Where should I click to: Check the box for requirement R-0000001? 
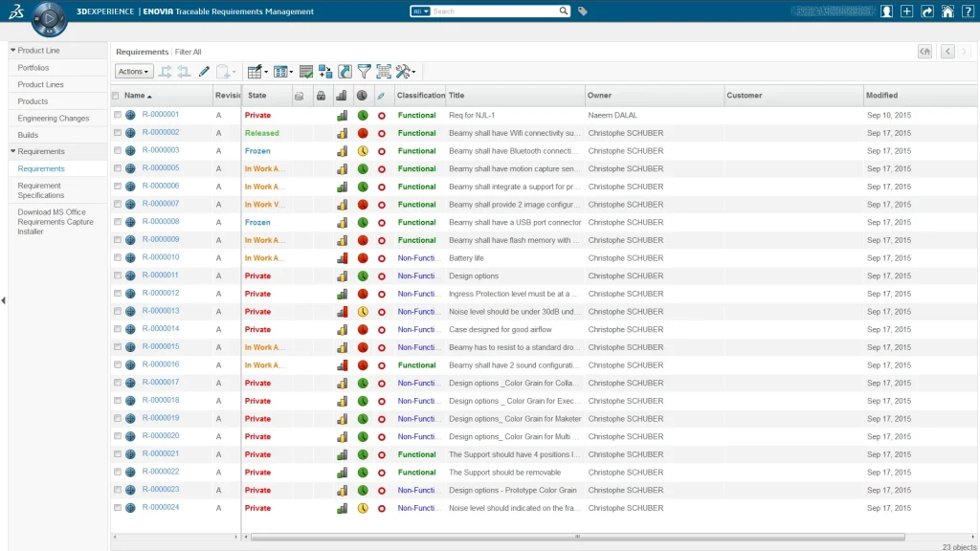click(118, 115)
